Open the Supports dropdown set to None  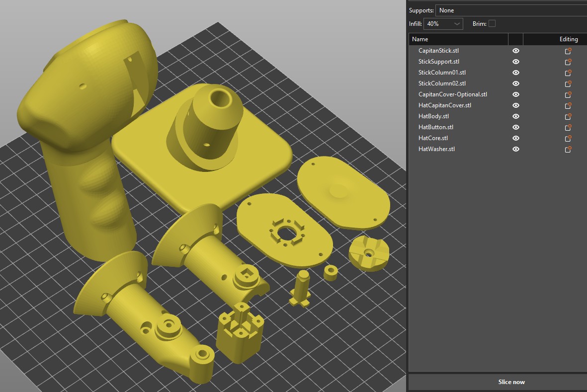pos(510,10)
